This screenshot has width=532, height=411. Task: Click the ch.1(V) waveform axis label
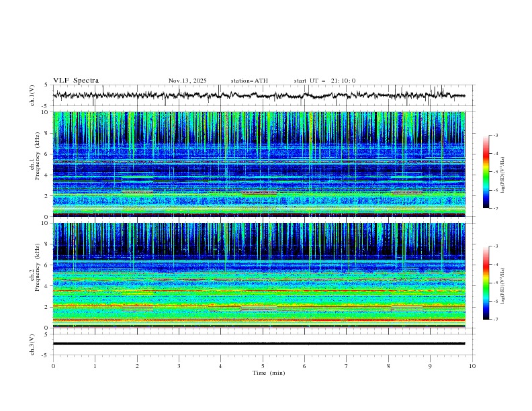[32, 96]
